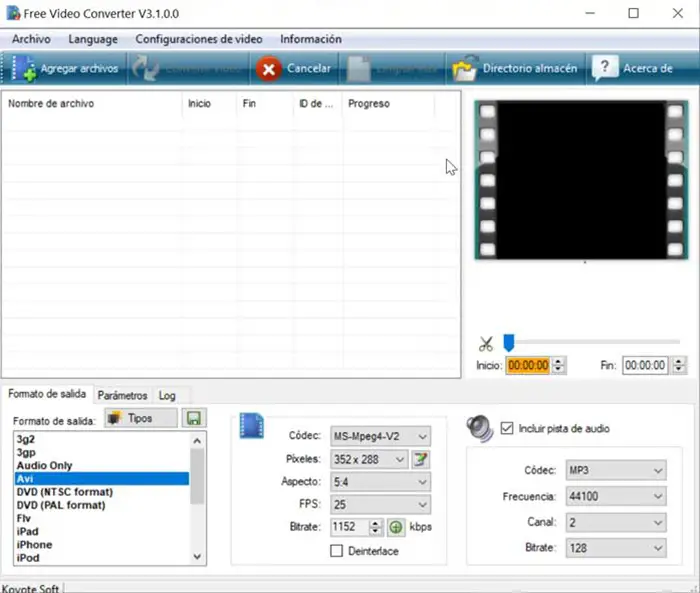The image size is (700, 593).
Task: Click the speaker audio settings icon
Action: coord(480,429)
